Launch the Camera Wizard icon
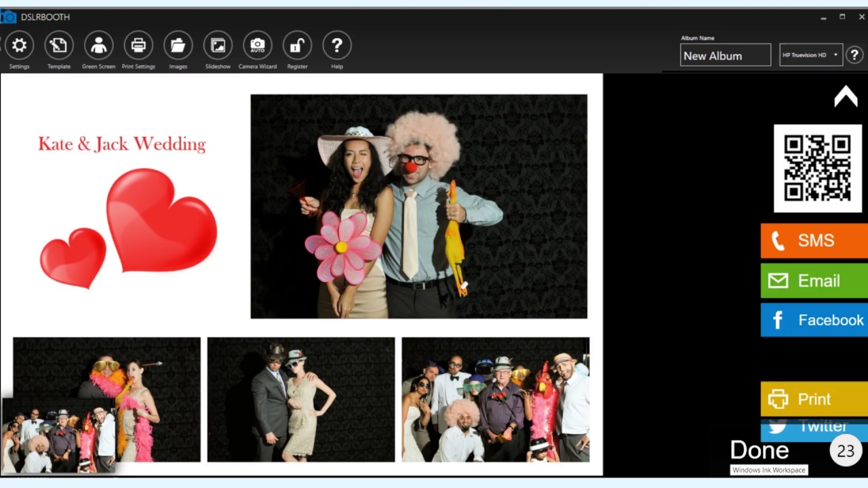This screenshot has width=868, height=488. (x=258, y=45)
